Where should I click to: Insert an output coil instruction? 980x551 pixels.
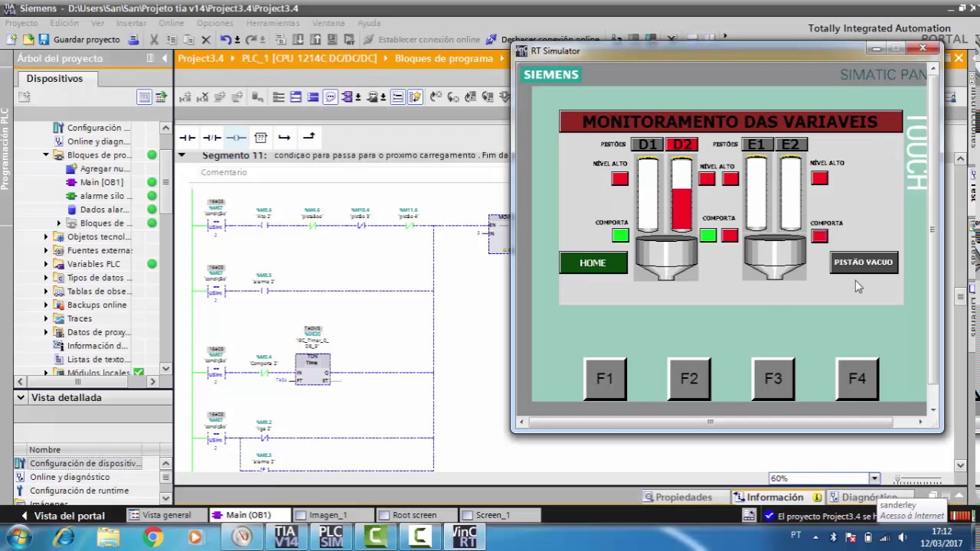coord(236,137)
